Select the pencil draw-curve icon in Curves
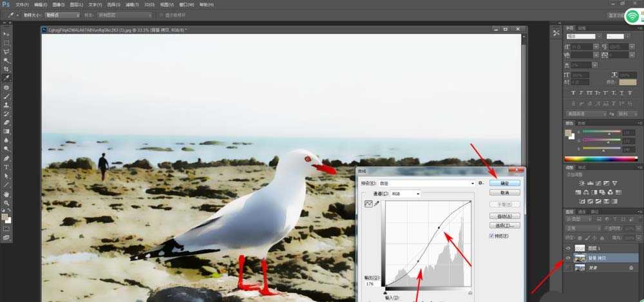 [377, 203]
